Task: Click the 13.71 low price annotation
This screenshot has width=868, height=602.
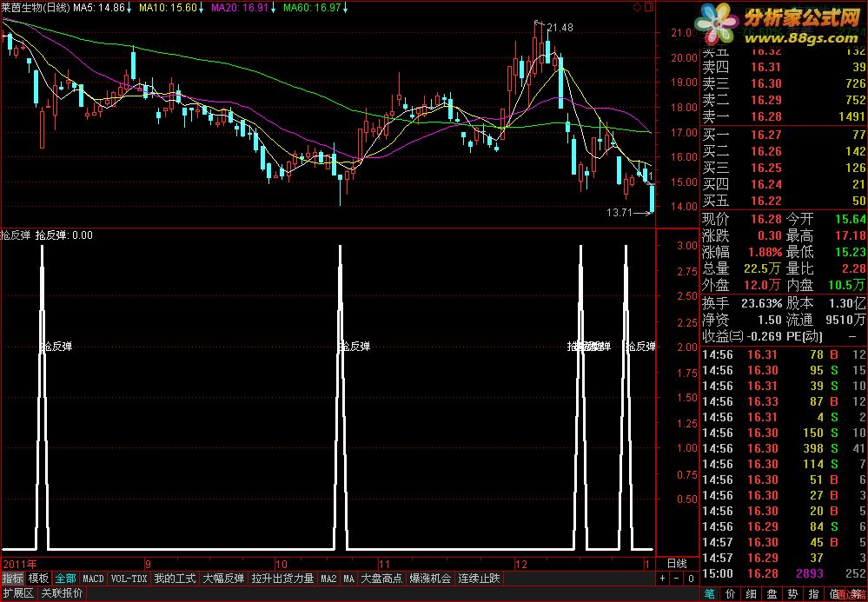Action: 619,213
